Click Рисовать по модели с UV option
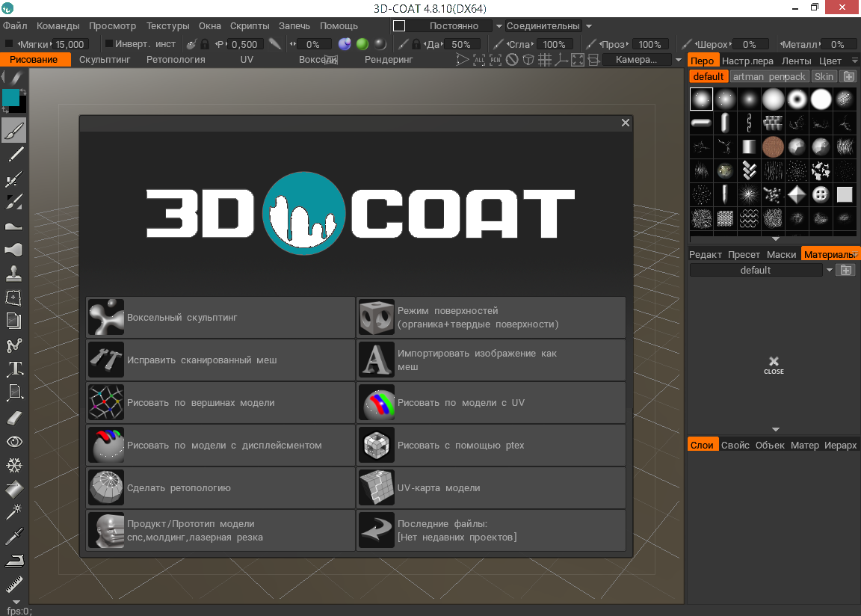 coord(492,402)
